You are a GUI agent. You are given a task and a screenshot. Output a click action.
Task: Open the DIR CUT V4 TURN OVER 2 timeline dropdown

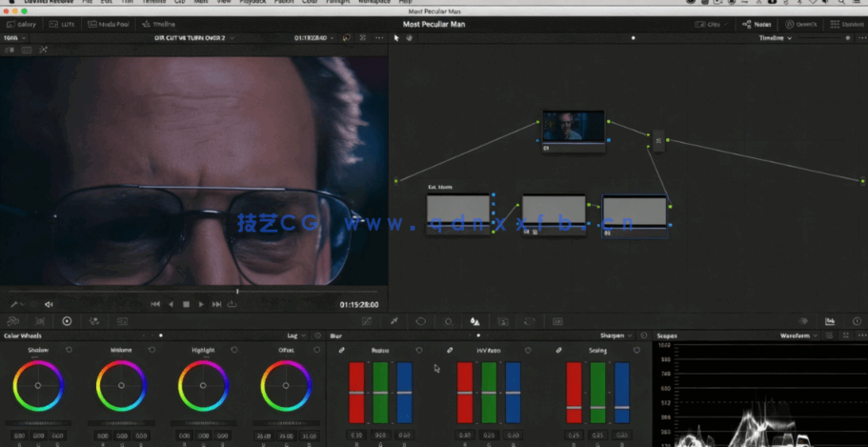coord(194,38)
